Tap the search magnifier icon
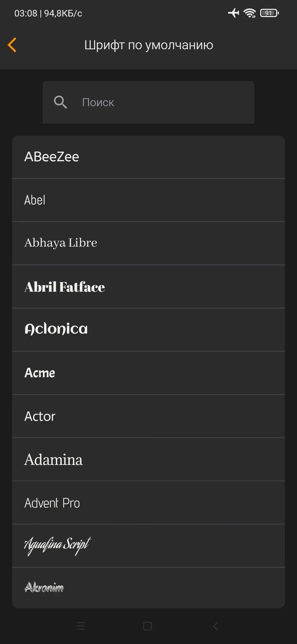This screenshot has height=644, width=297. [60, 102]
